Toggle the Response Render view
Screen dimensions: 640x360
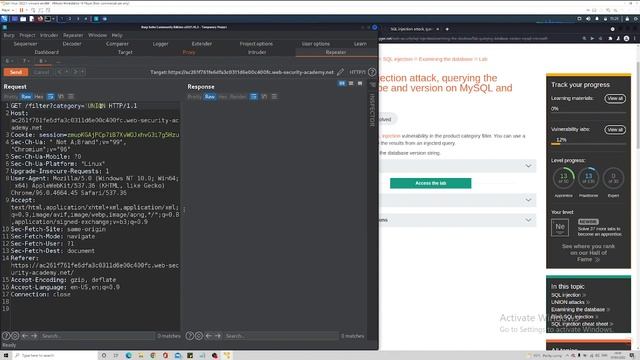238,97
